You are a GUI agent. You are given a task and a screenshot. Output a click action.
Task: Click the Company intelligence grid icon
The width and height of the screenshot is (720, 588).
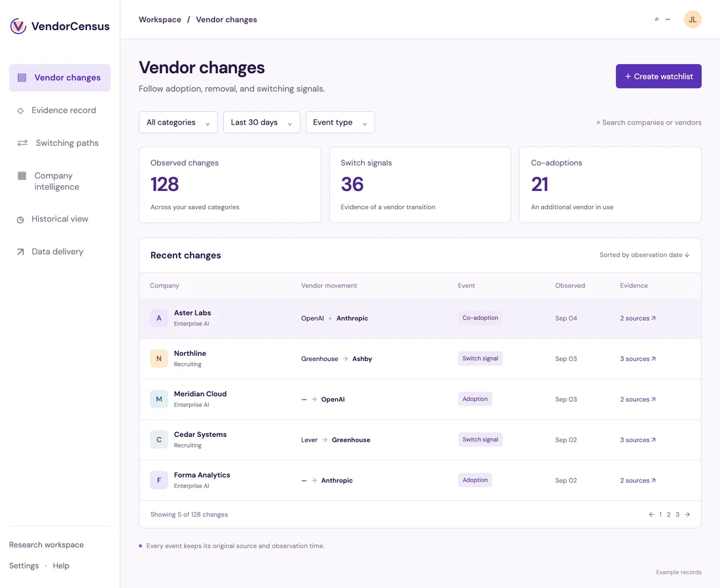(x=22, y=176)
